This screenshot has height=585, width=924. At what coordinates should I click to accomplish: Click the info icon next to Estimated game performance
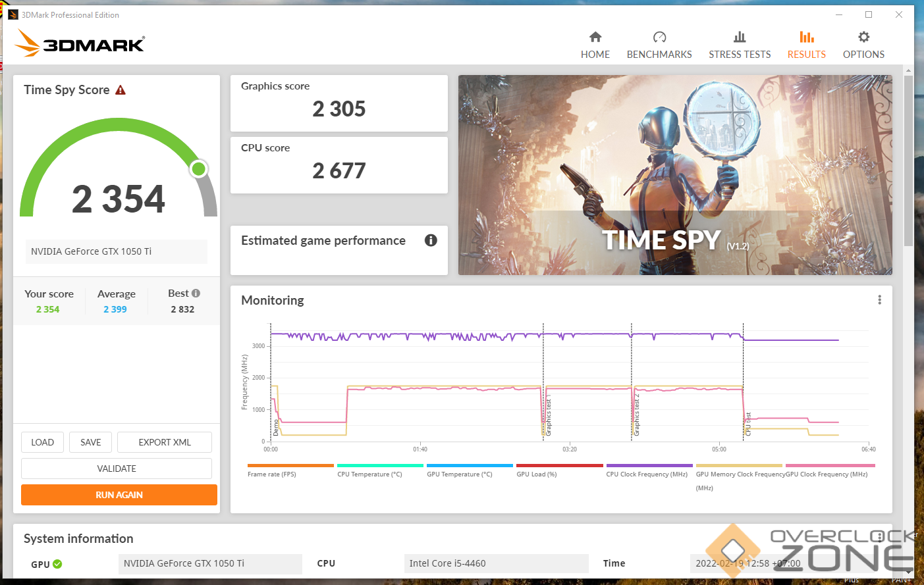[431, 240]
